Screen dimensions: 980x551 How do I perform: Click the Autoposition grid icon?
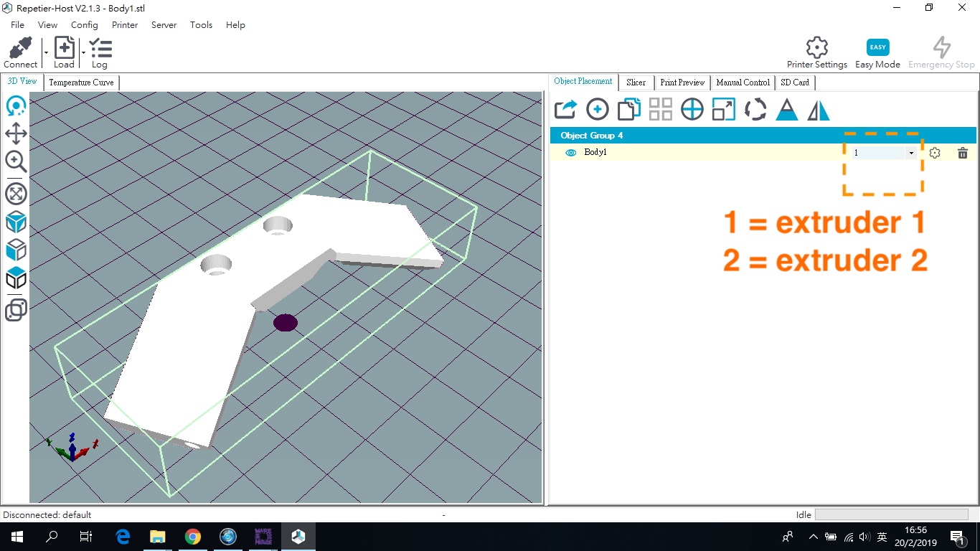point(661,109)
